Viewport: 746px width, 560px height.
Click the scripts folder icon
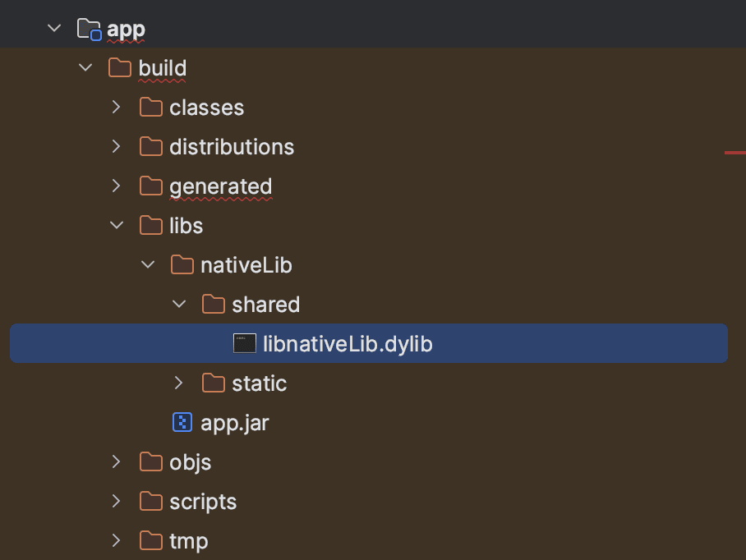(151, 501)
